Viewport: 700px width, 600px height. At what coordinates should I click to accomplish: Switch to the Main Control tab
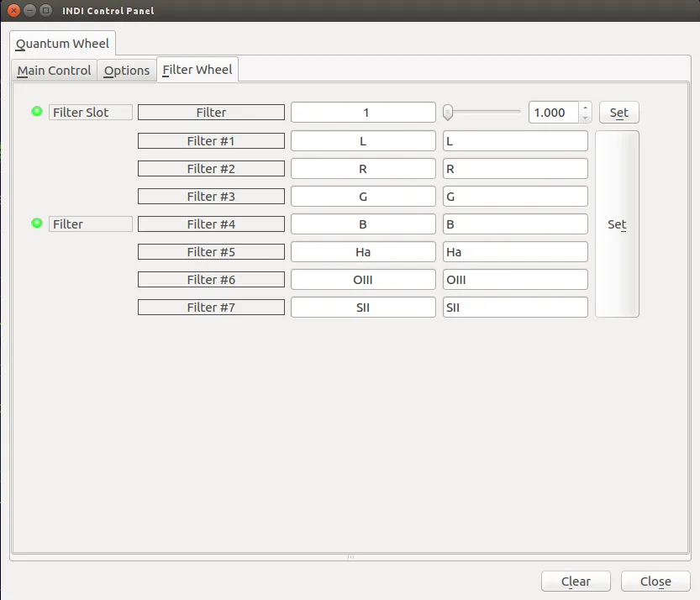click(54, 71)
